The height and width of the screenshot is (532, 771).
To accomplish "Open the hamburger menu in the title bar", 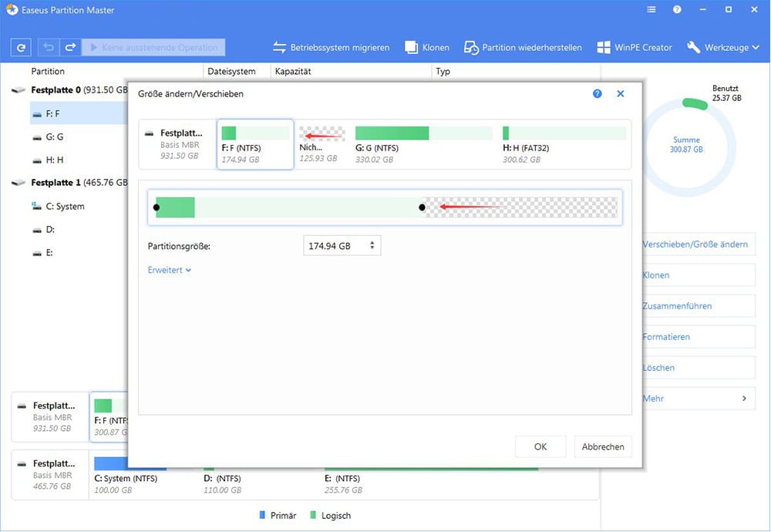I will click(651, 9).
